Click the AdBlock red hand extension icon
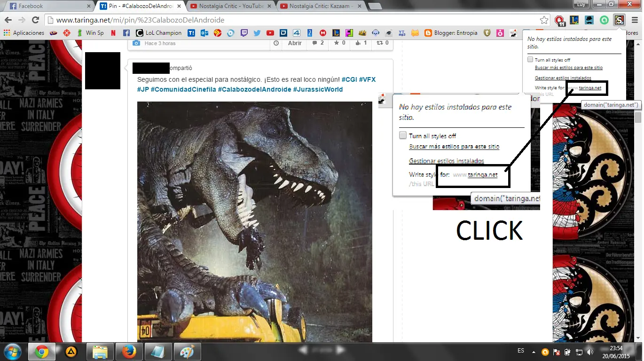This screenshot has width=644, height=361. [559, 20]
